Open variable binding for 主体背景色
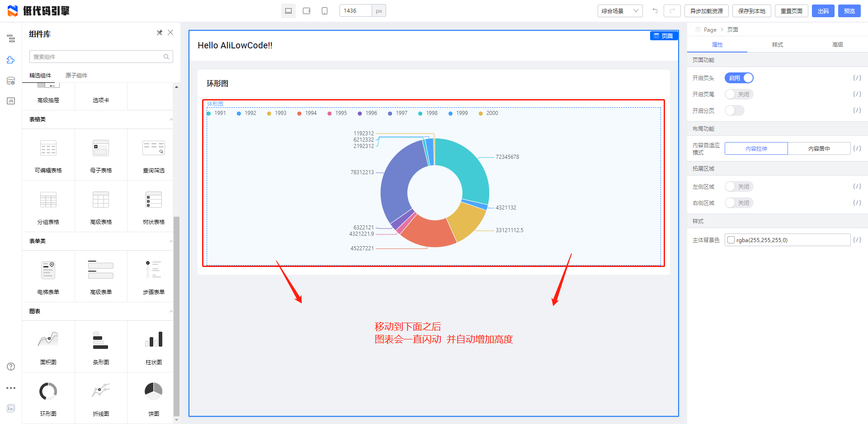Viewport: 868px width, 424px height. 857,240
